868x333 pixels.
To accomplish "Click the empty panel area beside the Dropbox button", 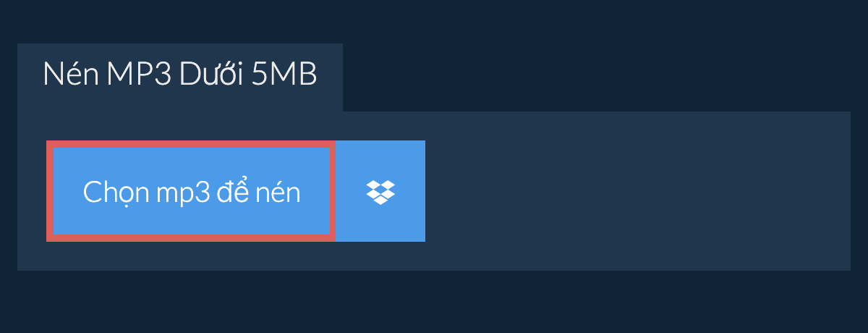I will coord(637,191).
